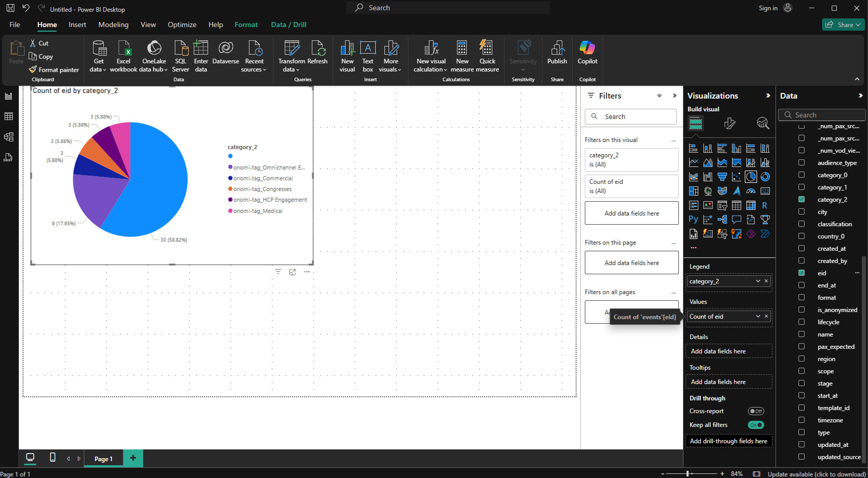Image resolution: width=868 pixels, height=478 pixels.
Task: Switch to Table view in left sidebar
Action: [9, 116]
